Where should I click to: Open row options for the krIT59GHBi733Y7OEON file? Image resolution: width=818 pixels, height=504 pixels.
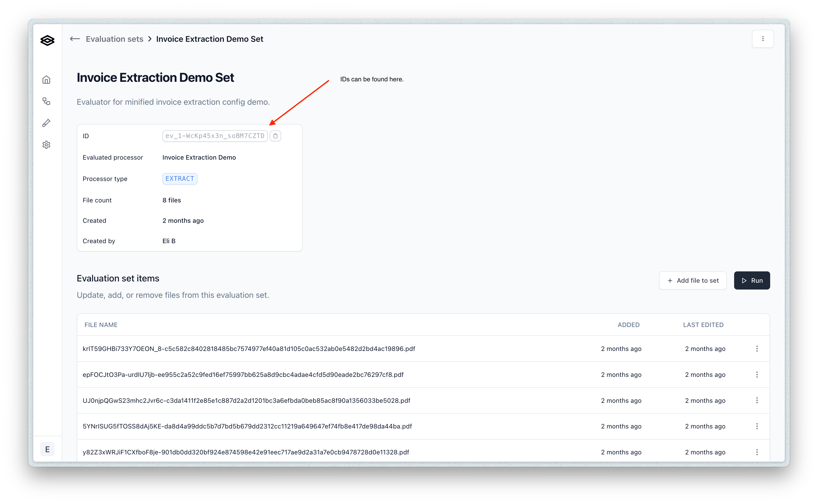pyautogui.click(x=757, y=349)
